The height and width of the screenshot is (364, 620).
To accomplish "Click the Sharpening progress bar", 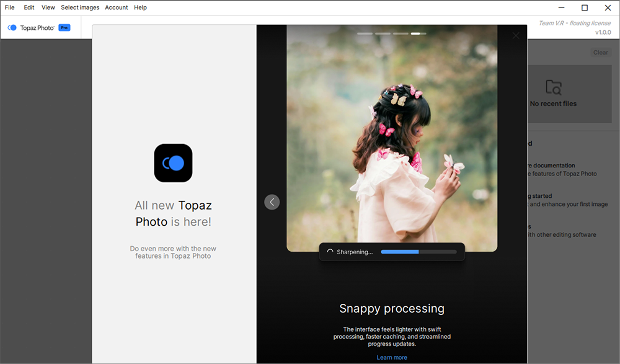I will (418, 251).
